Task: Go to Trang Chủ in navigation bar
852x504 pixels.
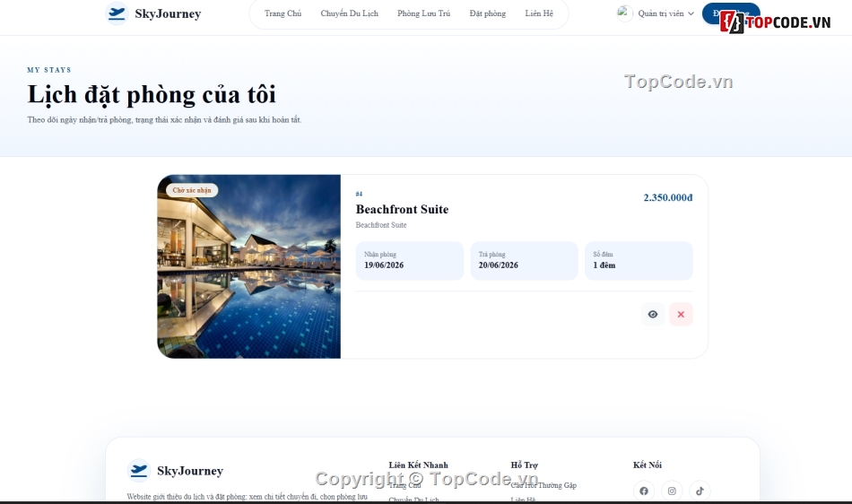Action: click(x=283, y=13)
